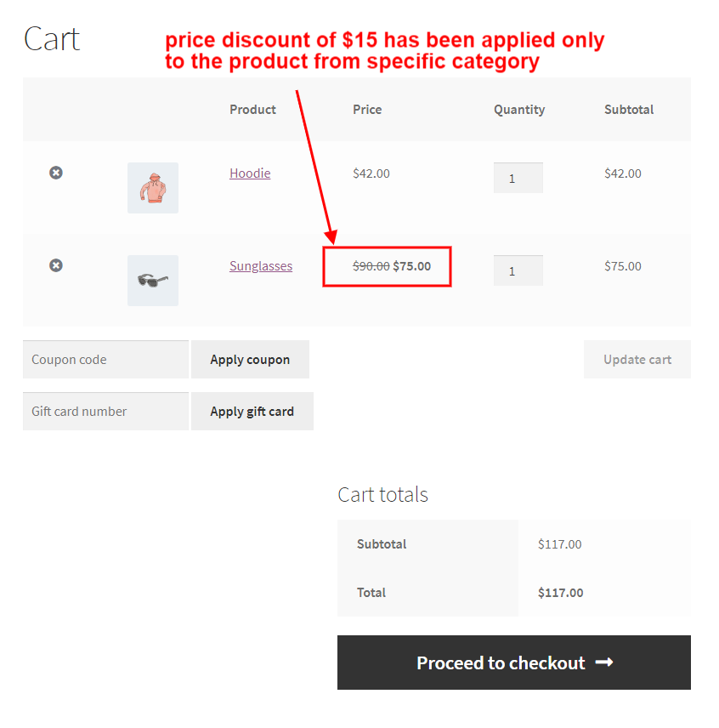Image resolution: width=719 pixels, height=728 pixels.
Task: Click the Apply gift card button
Action: tap(252, 412)
